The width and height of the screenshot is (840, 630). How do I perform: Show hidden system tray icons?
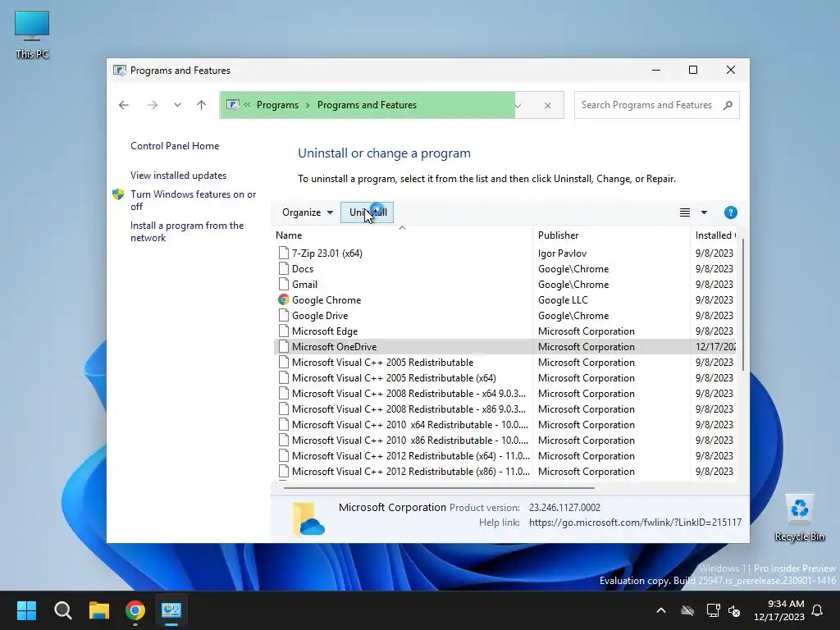(x=661, y=610)
